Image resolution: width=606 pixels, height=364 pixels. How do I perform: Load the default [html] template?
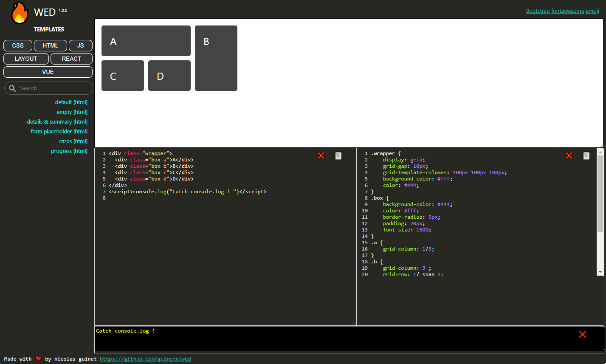[71, 102]
